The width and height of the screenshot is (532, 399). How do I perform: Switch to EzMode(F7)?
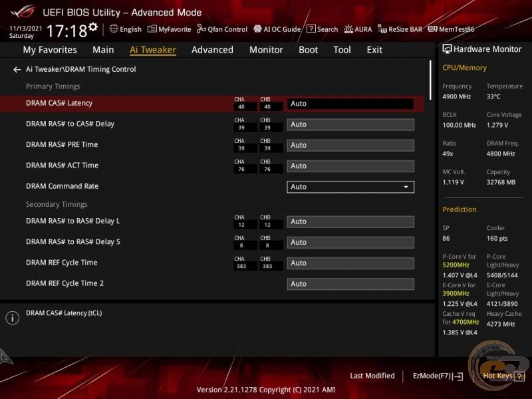coord(438,376)
